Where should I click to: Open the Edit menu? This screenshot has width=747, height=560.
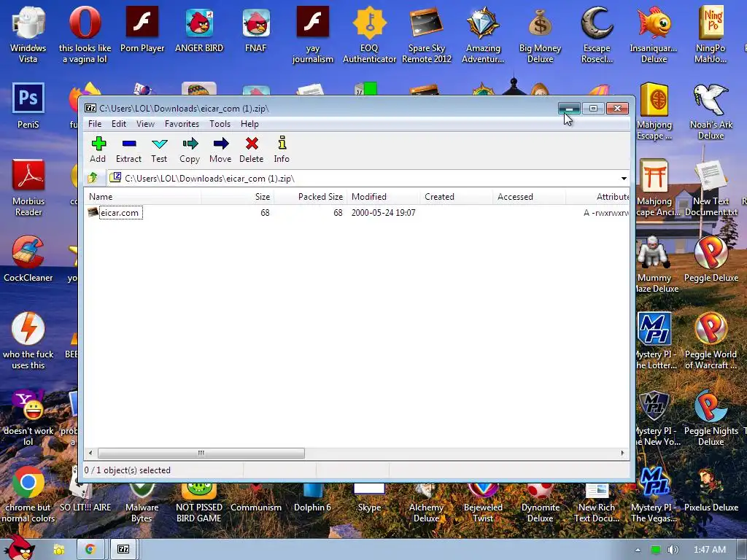pos(119,124)
